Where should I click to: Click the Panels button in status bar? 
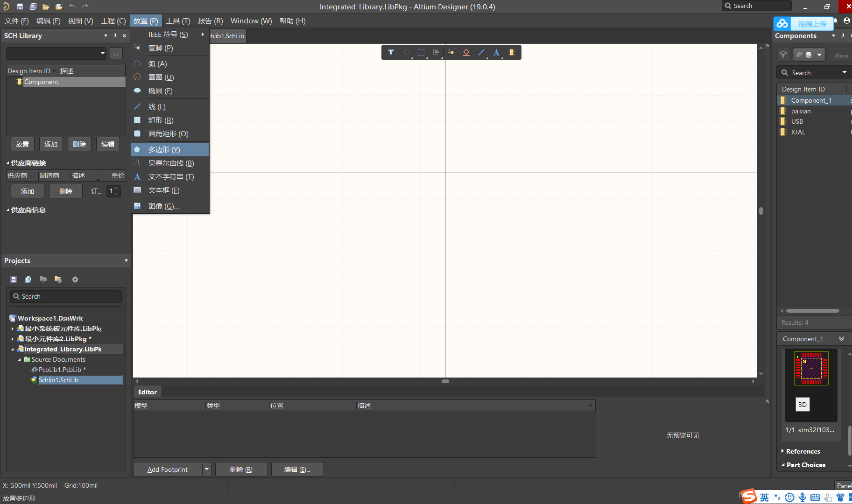click(x=843, y=485)
